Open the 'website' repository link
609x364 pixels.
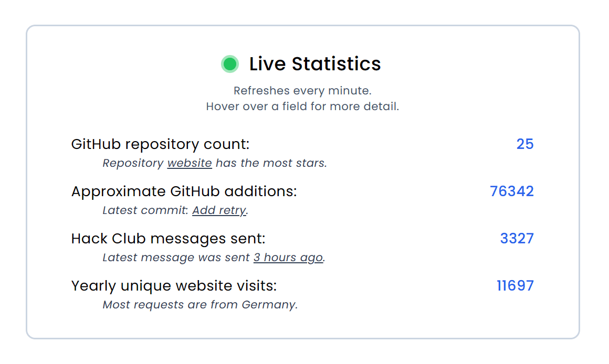190,163
